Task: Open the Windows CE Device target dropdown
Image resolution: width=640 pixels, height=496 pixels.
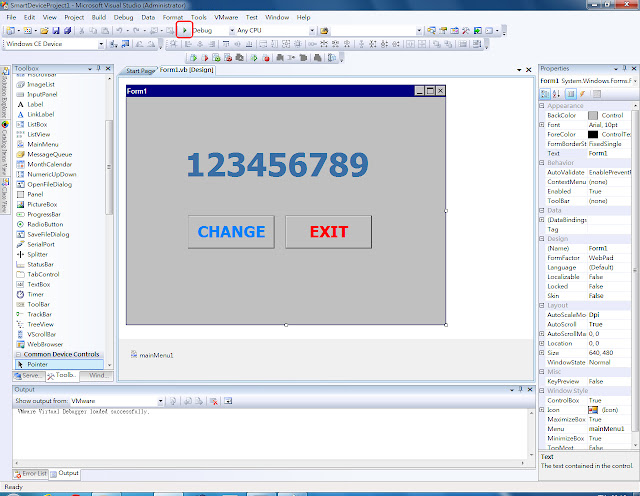Action: point(101,44)
